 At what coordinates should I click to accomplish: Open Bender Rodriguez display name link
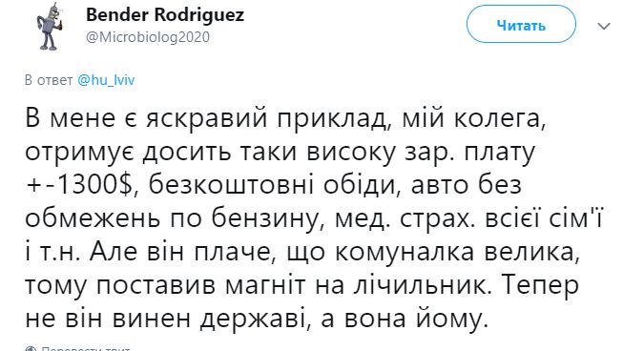(165, 15)
